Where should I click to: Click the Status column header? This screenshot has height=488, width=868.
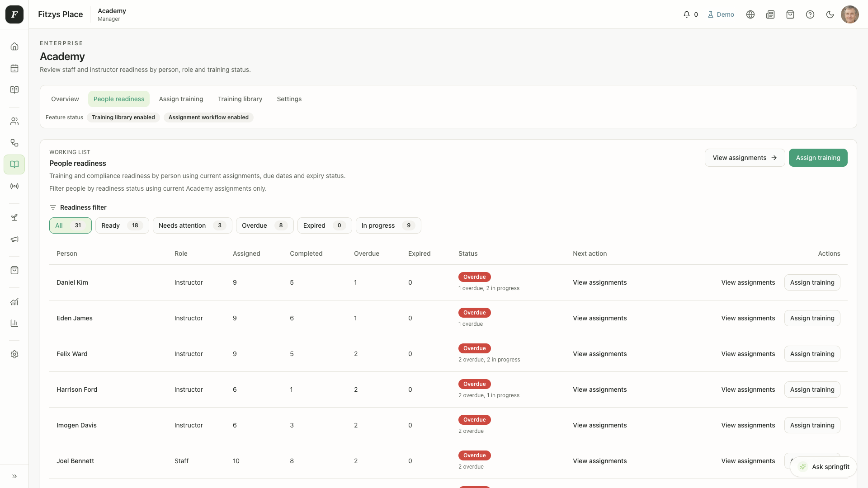pyautogui.click(x=468, y=253)
